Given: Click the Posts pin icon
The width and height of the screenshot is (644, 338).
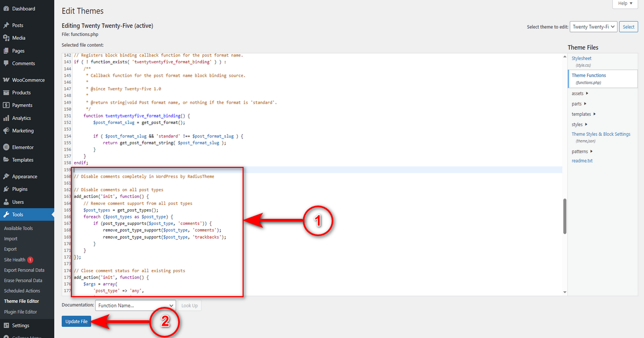Looking at the screenshot, I should 6,25.
